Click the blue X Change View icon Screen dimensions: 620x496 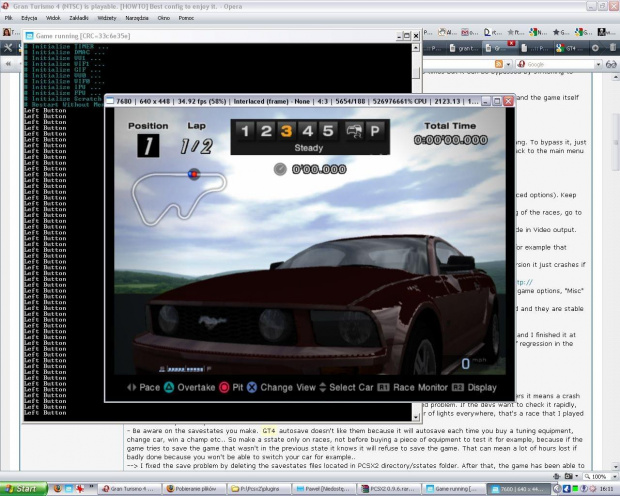point(252,388)
